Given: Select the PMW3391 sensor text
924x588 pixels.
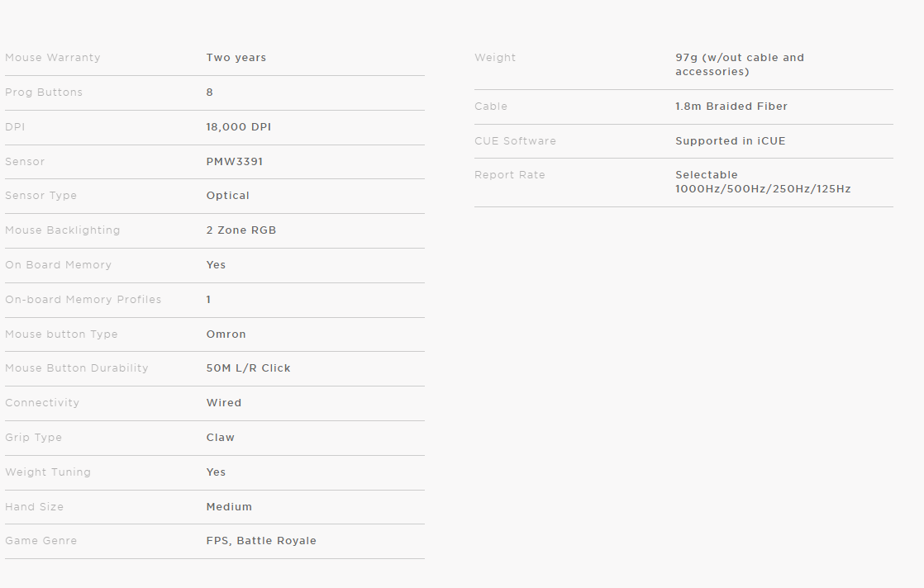Looking at the screenshot, I should click(x=234, y=162).
